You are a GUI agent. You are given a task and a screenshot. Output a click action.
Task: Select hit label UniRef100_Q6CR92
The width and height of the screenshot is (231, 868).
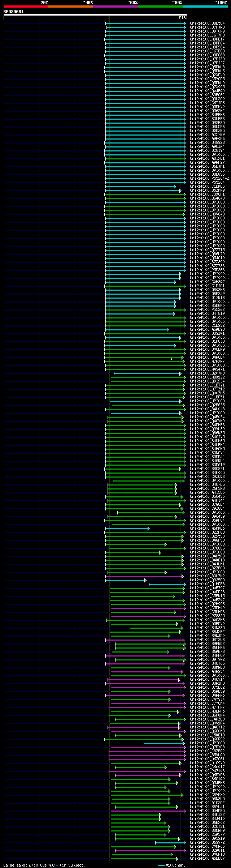(x=207, y=739)
